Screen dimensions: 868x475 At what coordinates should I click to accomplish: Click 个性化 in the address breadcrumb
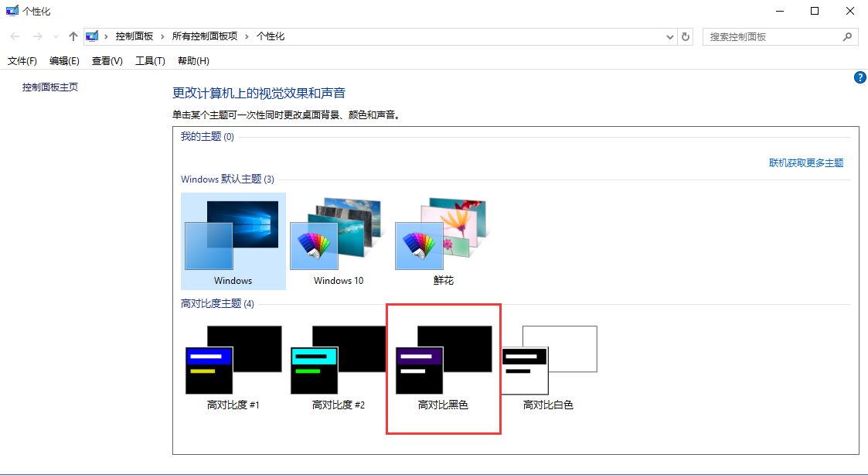(x=271, y=36)
